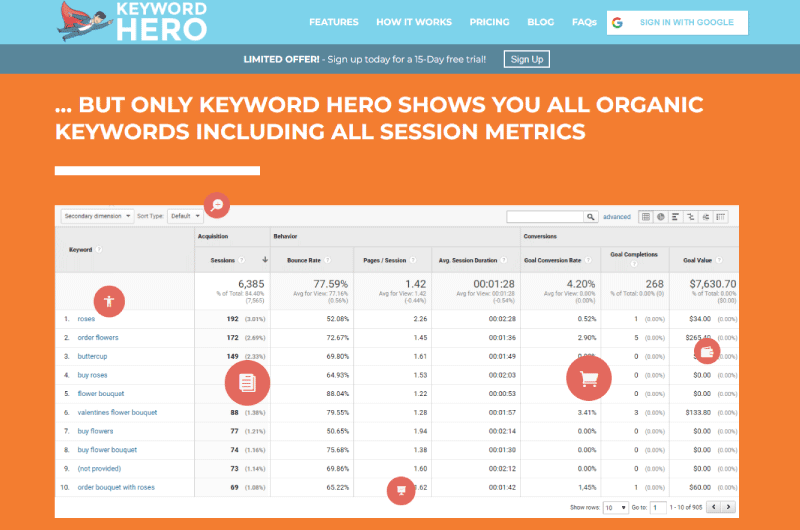The height and width of the screenshot is (530, 800).
Task: Click help icon next to Pages / Session
Action: [x=413, y=260]
